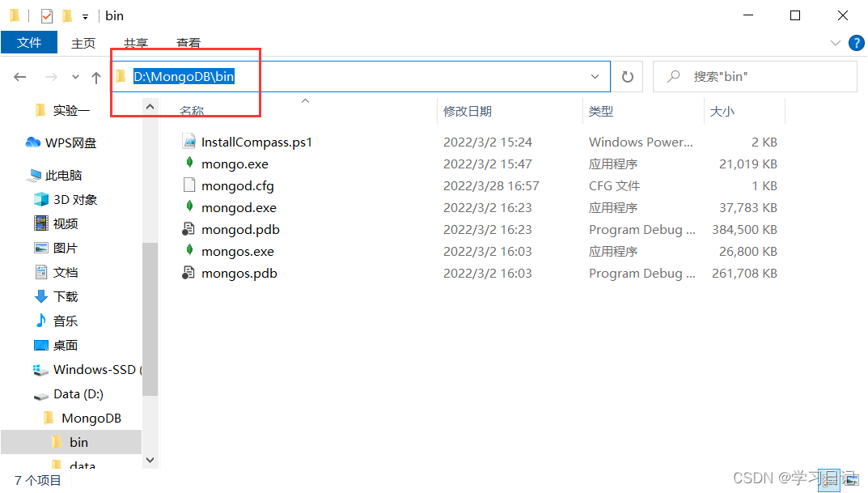
Task: Click the Back navigation arrow
Action: pyautogui.click(x=20, y=77)
